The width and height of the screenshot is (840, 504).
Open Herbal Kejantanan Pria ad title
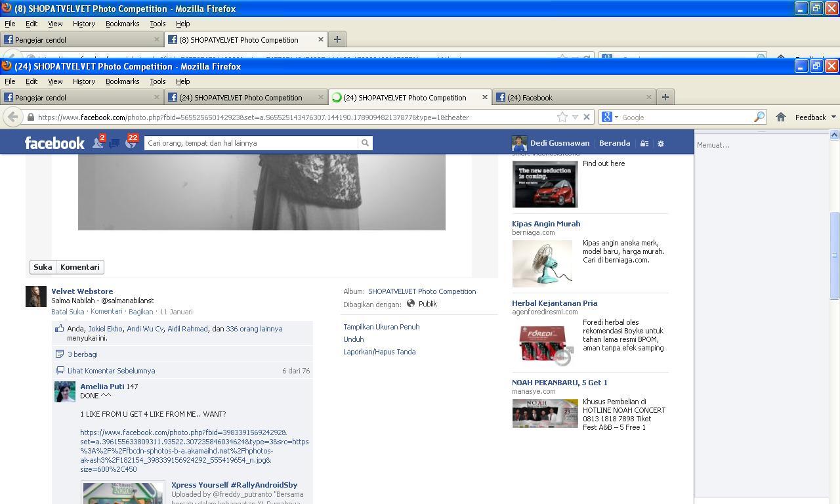click(555, 303)
